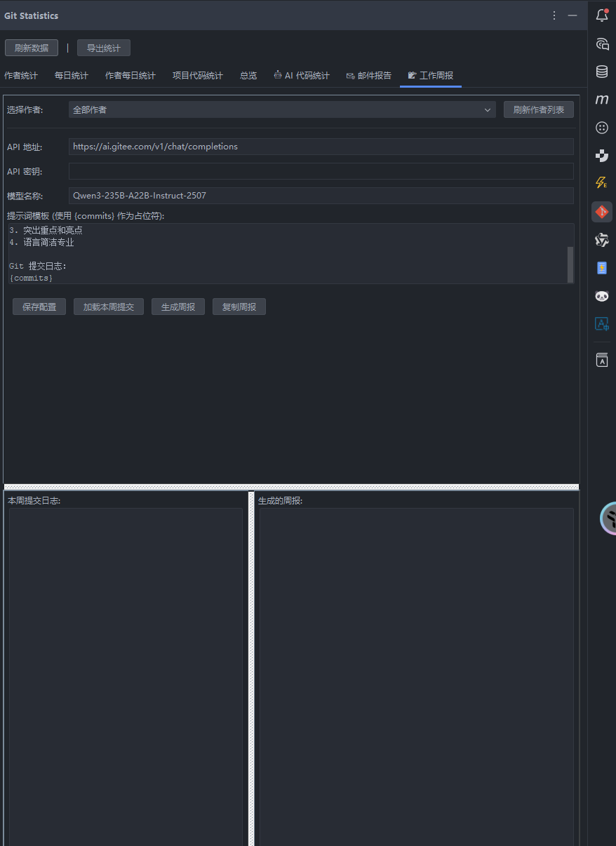Viewport: 616px width, 846px height.
Task: Click the 提示词模板 label text
Action: (86, 215)
